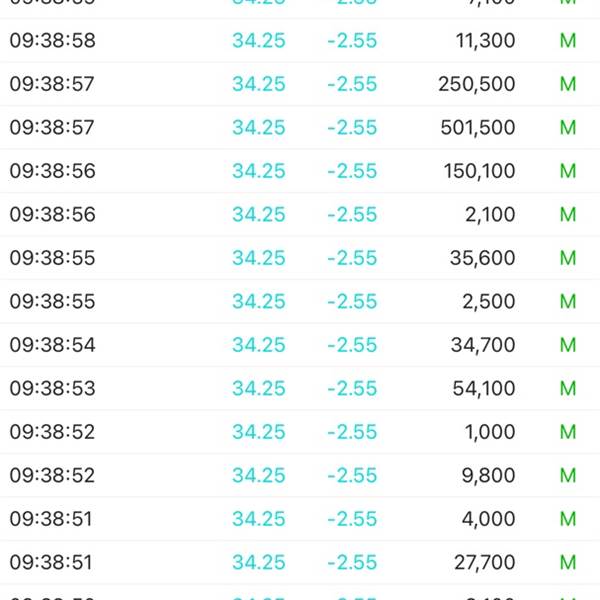
Task: Open the 27,700 volume trade row
Action: [300, 562]
